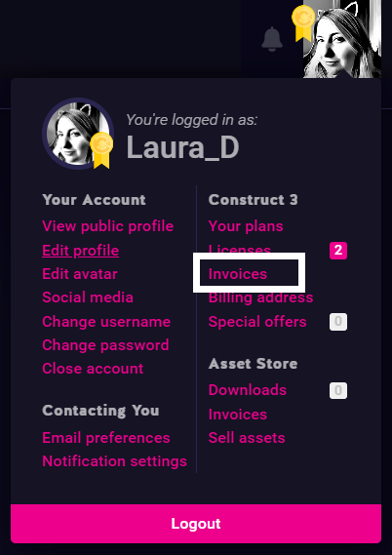Open Asset Store Downloads

(248, 390)
